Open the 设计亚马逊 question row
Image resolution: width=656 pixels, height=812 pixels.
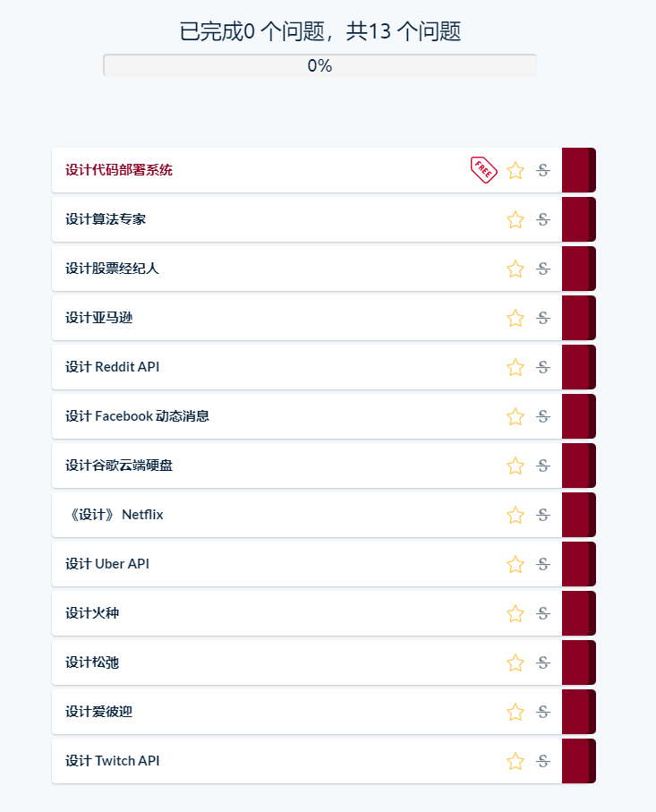pos(99,318)
